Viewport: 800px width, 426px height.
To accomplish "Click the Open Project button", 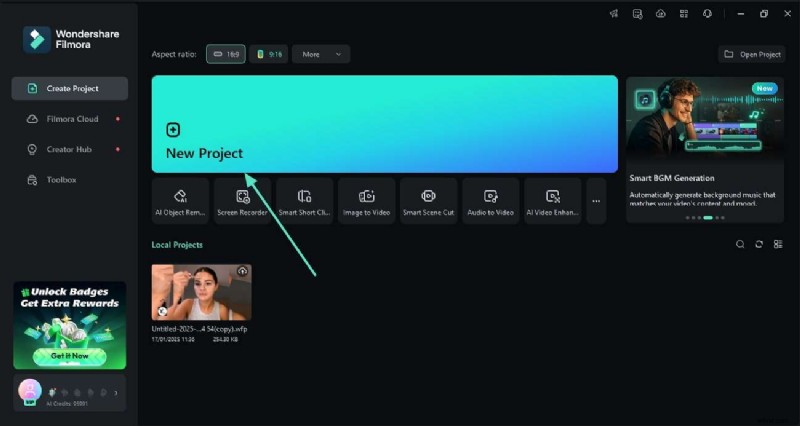I will point(752,54).
